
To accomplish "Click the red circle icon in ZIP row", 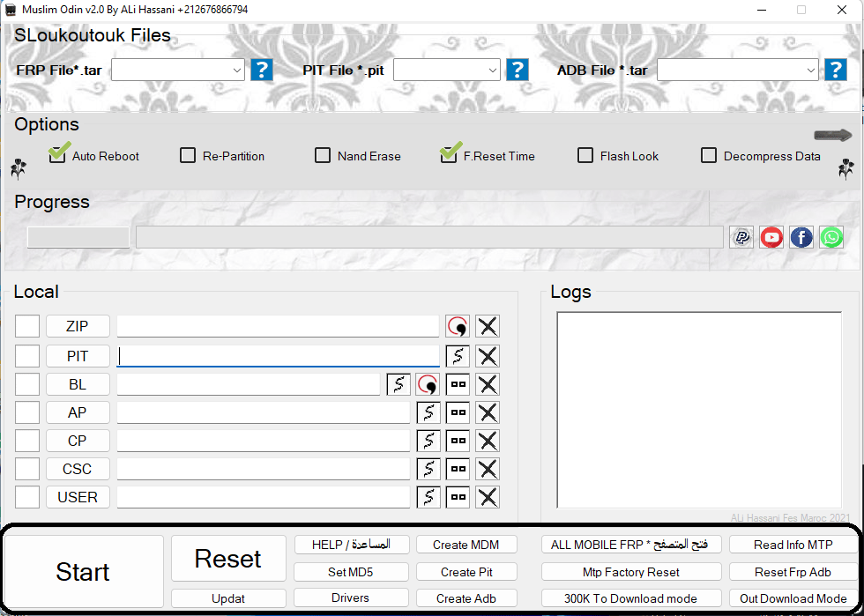I will [458, 327].
